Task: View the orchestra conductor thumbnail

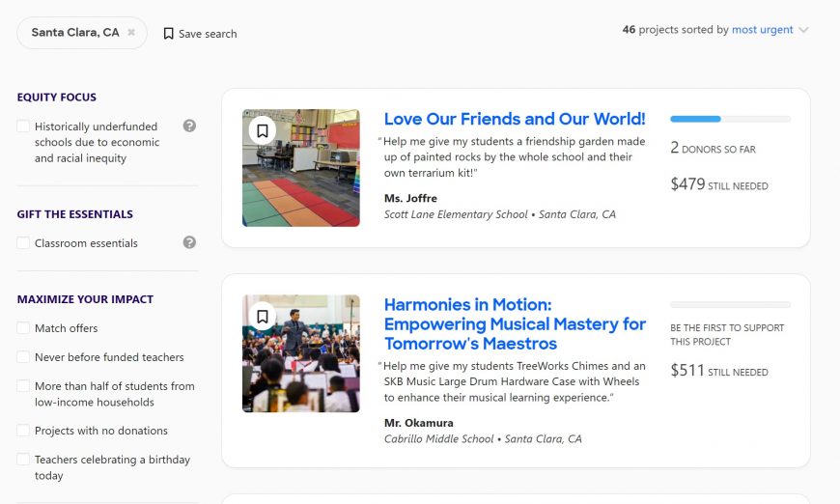Action: pos(301,353)
